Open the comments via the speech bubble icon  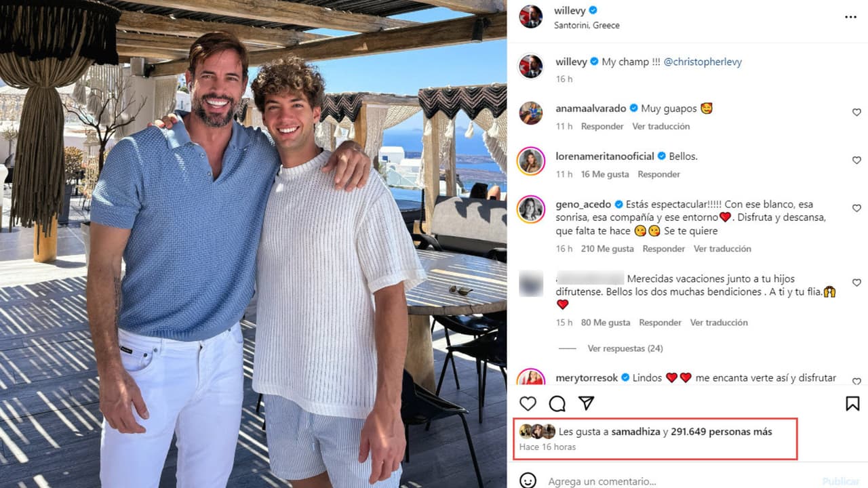pyautogui.click(x=556, y=403)
